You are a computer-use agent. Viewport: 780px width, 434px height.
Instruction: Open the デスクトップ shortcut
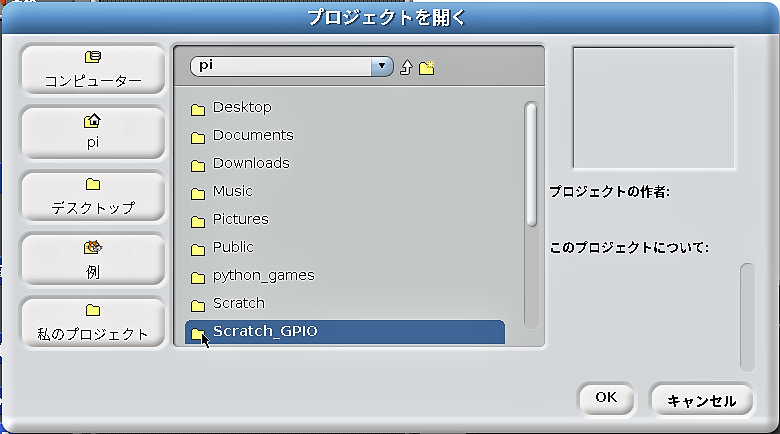tap(93, 196)
